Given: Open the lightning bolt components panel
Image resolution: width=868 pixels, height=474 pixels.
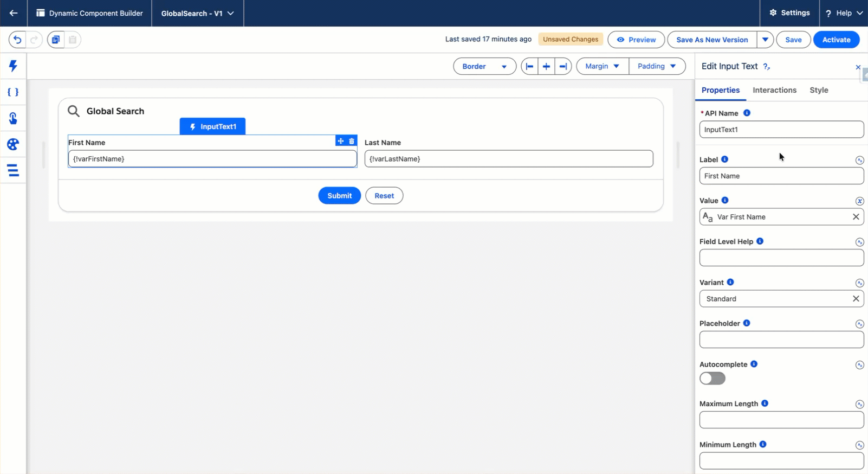Looking at the screenshot, I should (13, 66).
